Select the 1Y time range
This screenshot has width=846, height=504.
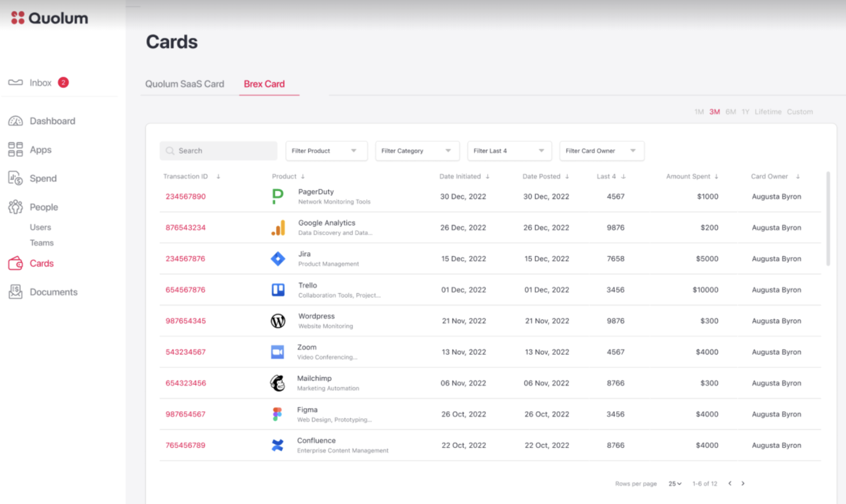click(745, 112)
